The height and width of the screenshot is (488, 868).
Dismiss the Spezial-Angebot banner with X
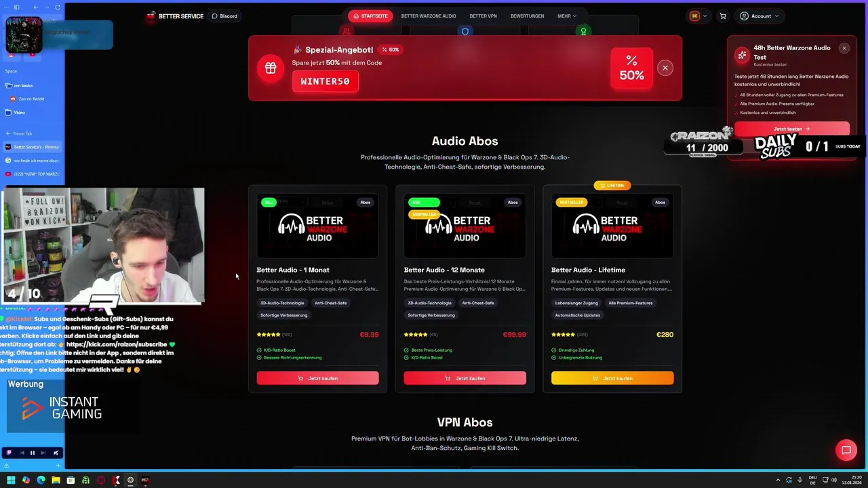click(665, 68)
